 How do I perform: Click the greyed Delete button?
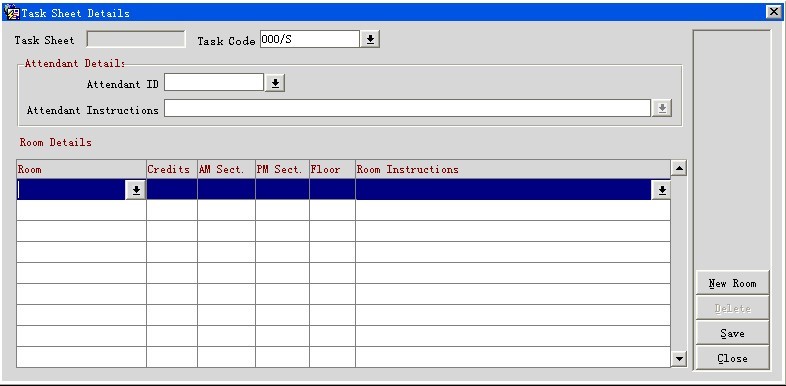[x=732, y=308]
